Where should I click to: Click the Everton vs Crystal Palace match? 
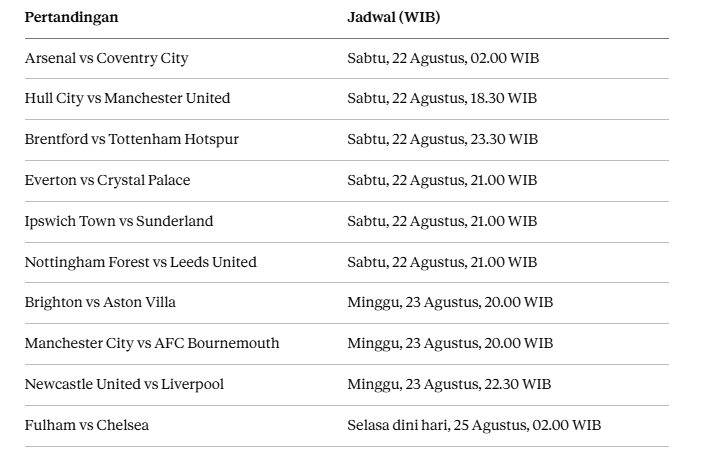107,180
